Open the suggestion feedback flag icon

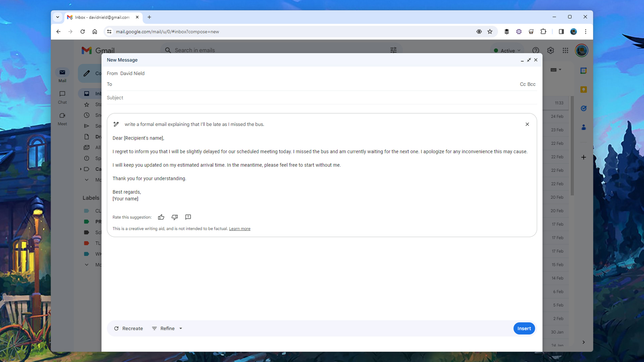pyautogui.click(x=188, y=217)
